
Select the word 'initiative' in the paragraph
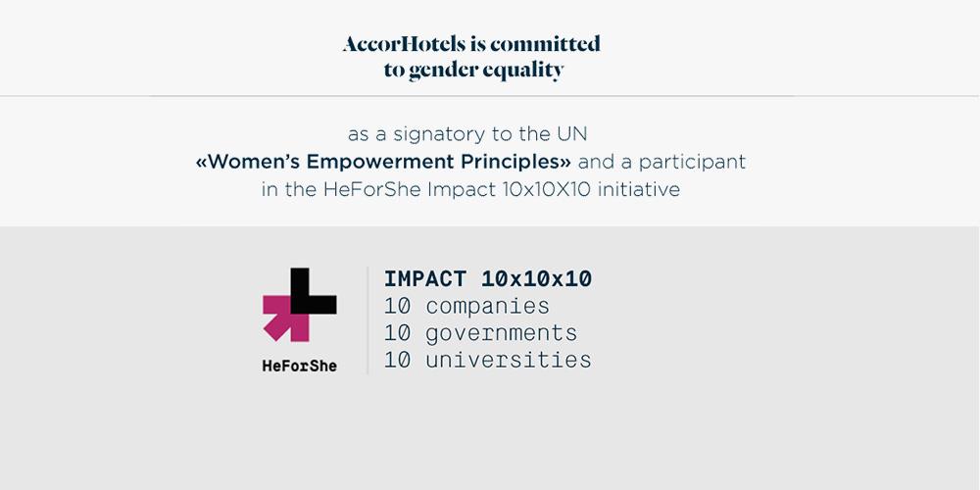(639, 189)
